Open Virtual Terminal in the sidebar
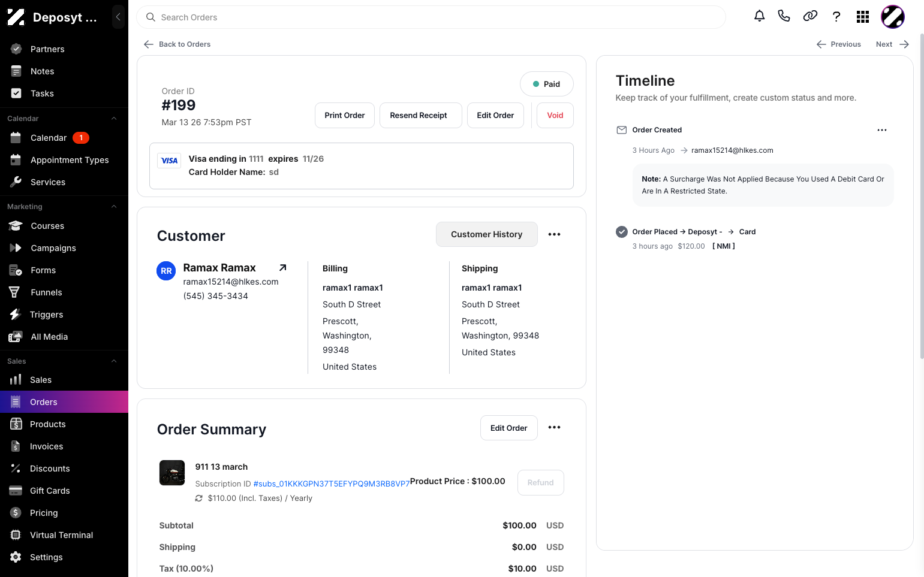This screenshot has height=577, width=924. pos(64,535)
